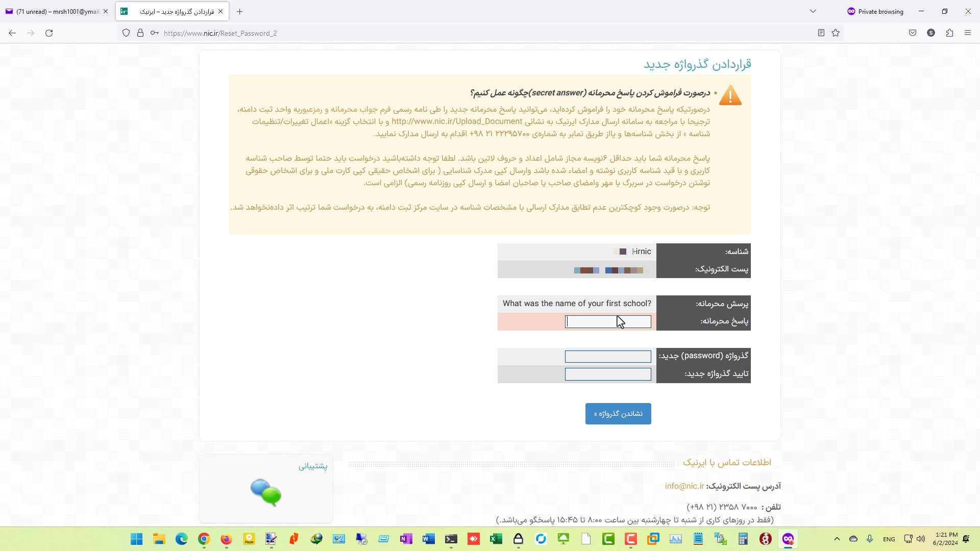Close the Yahoo Mail tab

[x=106, y=11]
